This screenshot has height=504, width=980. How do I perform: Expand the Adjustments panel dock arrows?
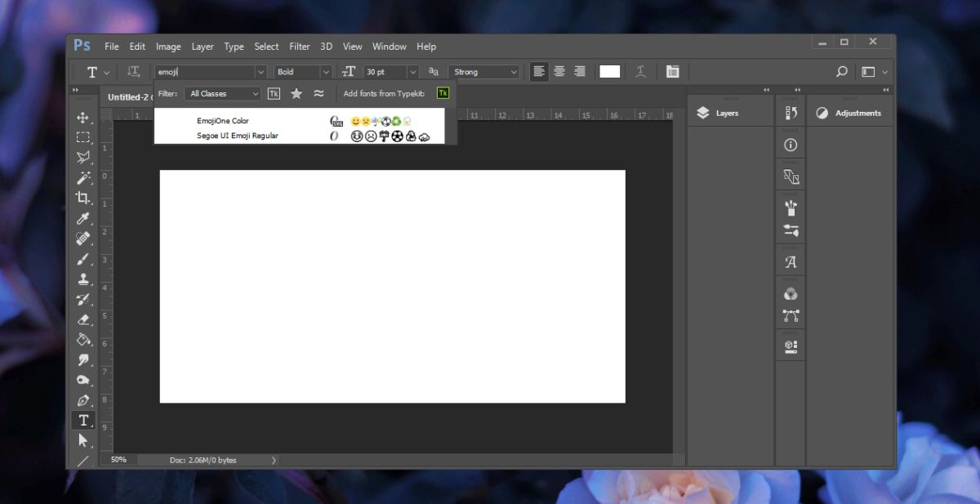(886, 90)
